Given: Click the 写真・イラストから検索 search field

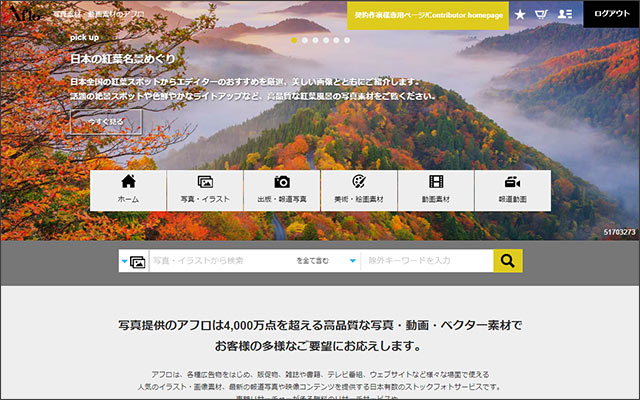Looking at the screenshot, I should pos(215,261).
